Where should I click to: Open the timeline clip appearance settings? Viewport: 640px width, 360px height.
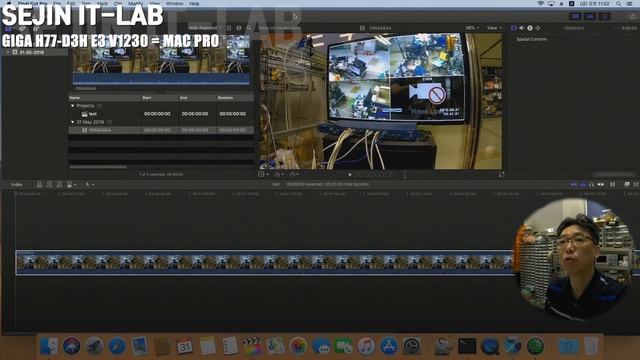[x=613, y=184]
